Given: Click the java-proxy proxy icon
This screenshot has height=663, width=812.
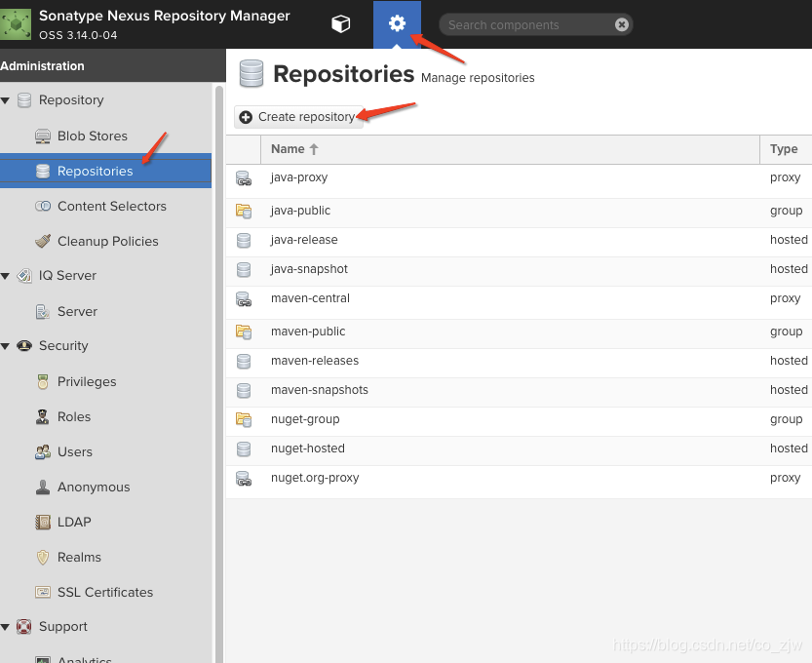Looking at the screenshot, I should click(x=244, y=178).
